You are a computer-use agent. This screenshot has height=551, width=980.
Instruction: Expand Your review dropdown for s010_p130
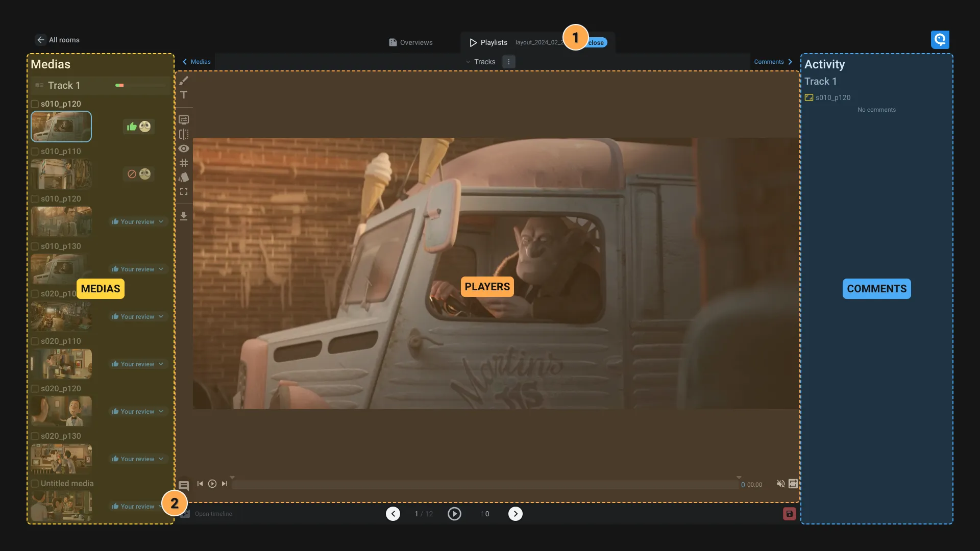(x=138, y=269)
